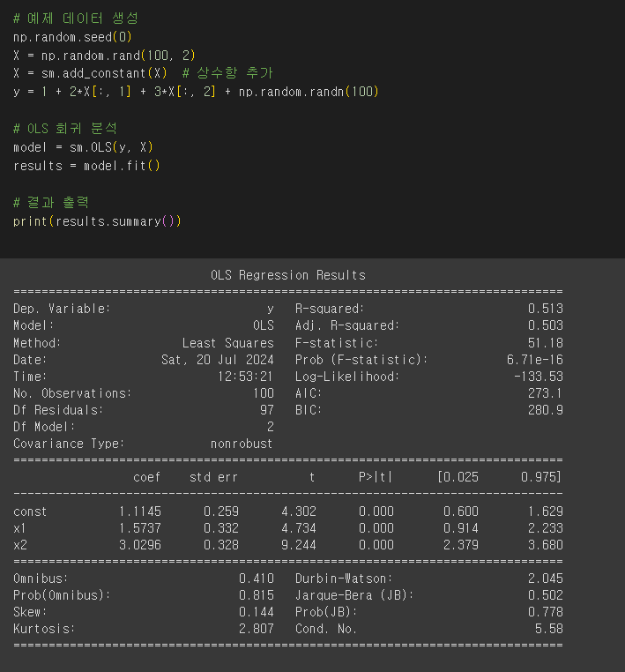Click the sm.add_constant(X) code line

[143, 73]
